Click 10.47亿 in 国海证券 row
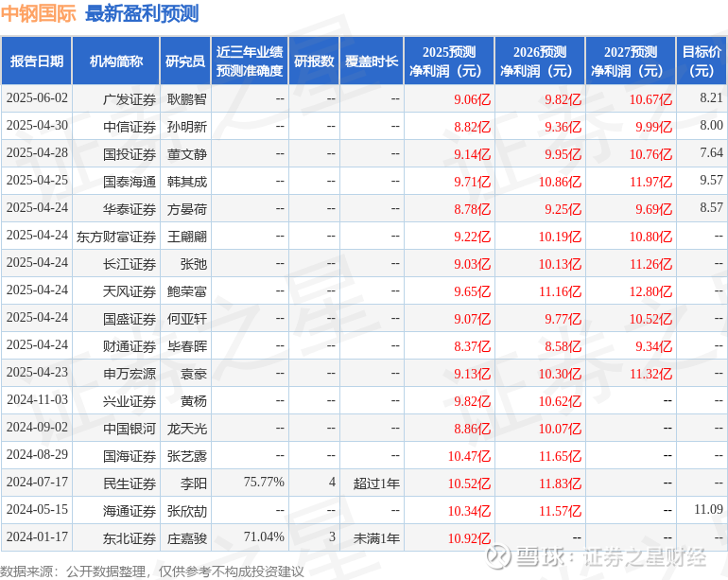This screenshot has width=728, height=580. [x=469, y=456]
